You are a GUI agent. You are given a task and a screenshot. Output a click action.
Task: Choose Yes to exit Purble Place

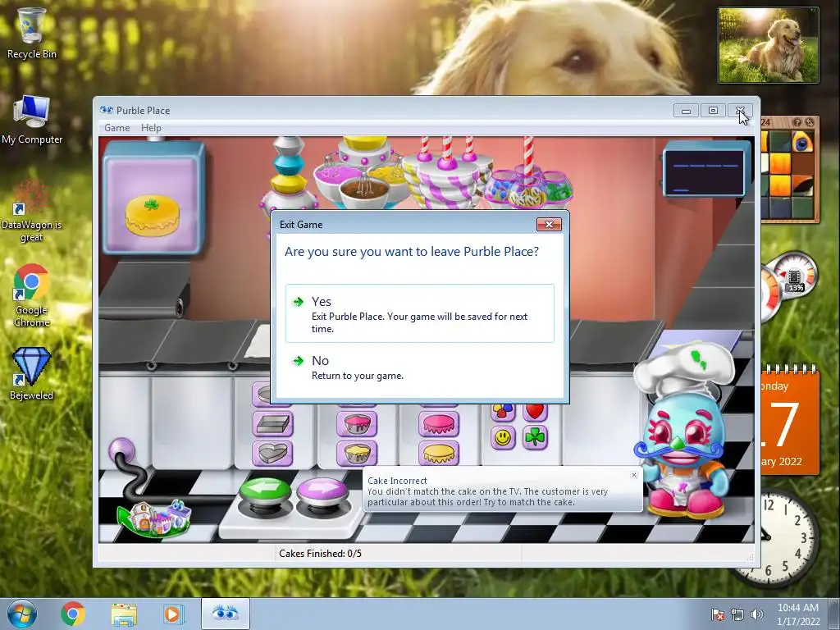point(419,313)
